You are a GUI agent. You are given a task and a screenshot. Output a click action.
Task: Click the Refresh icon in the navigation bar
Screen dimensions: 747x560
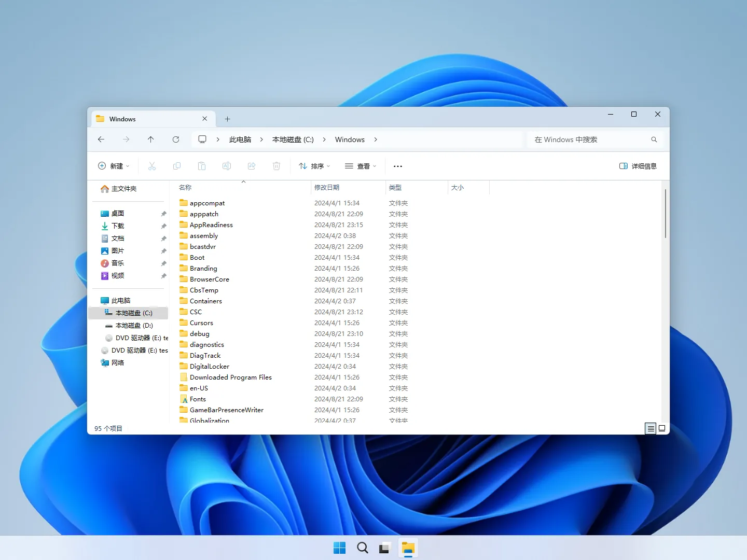(x=176, y=139)
